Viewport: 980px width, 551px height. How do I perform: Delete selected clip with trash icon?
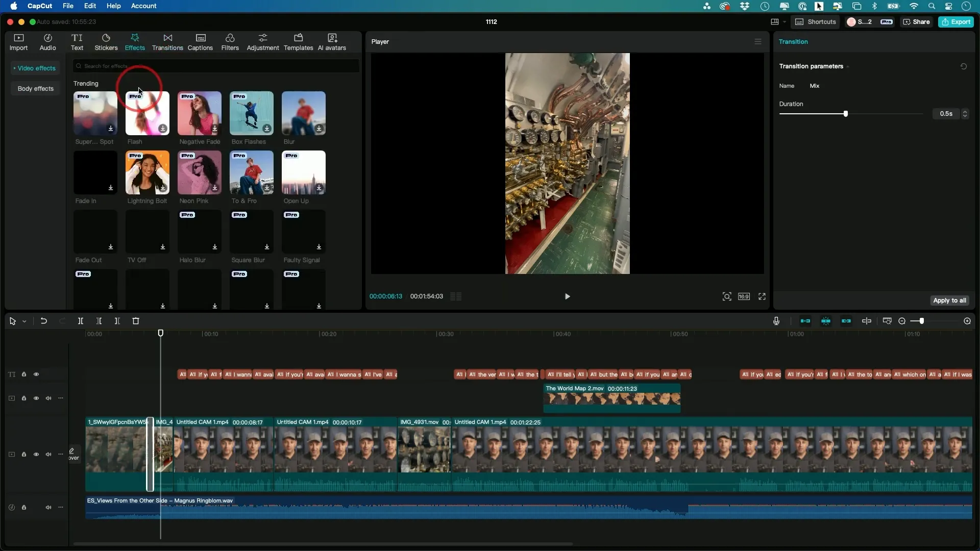click(x=136, y=321)
